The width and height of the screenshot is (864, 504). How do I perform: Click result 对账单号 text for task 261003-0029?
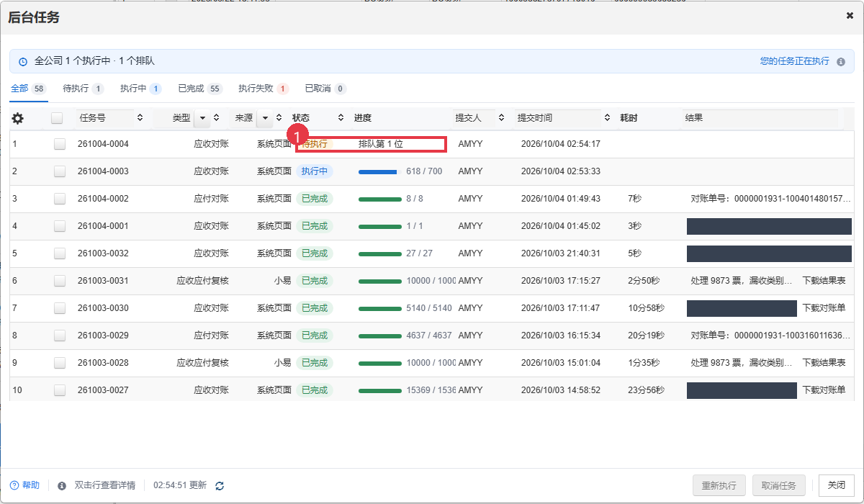[x=770, y=336]
